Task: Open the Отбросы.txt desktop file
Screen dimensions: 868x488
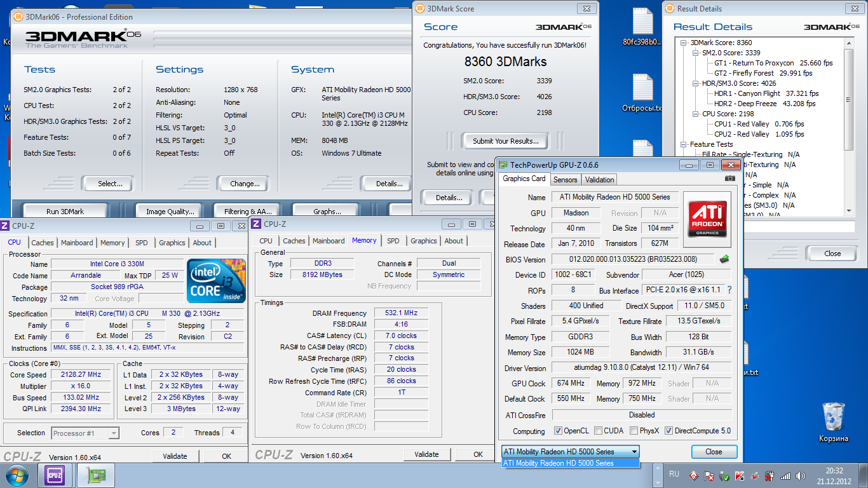Action: coord(642,93)
